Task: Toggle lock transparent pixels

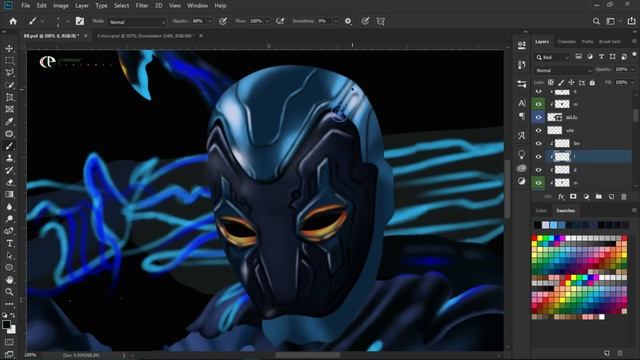Action: pos(551,82)
